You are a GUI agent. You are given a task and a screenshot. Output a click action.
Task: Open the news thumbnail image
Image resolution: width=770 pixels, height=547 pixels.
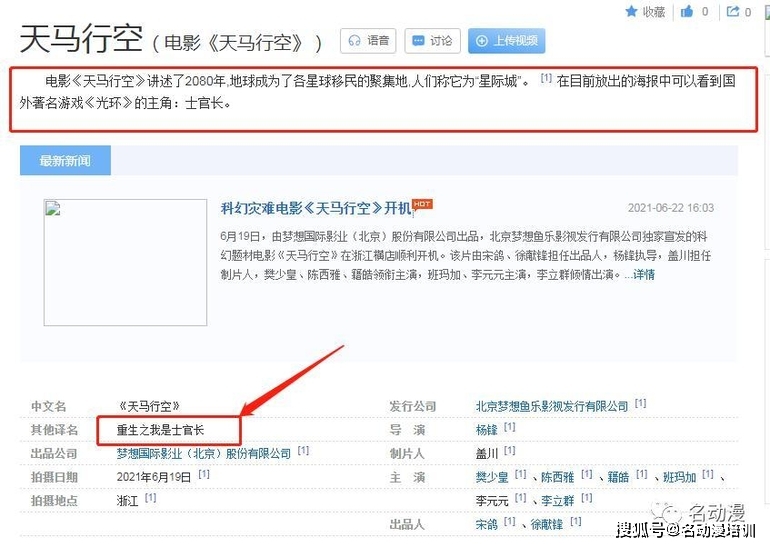tap(125, 262)
